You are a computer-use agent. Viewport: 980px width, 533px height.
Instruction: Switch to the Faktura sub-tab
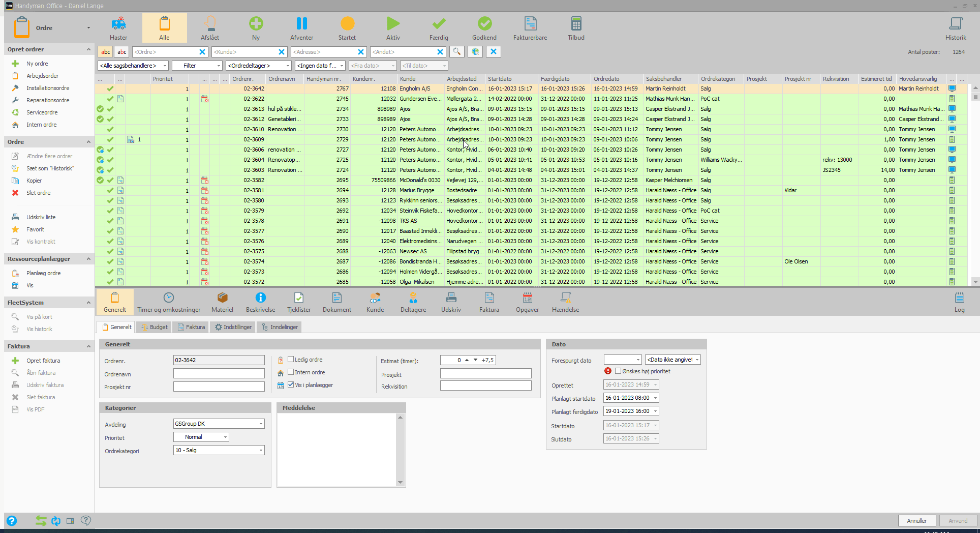pyautogui.click(x=191, y=327)
